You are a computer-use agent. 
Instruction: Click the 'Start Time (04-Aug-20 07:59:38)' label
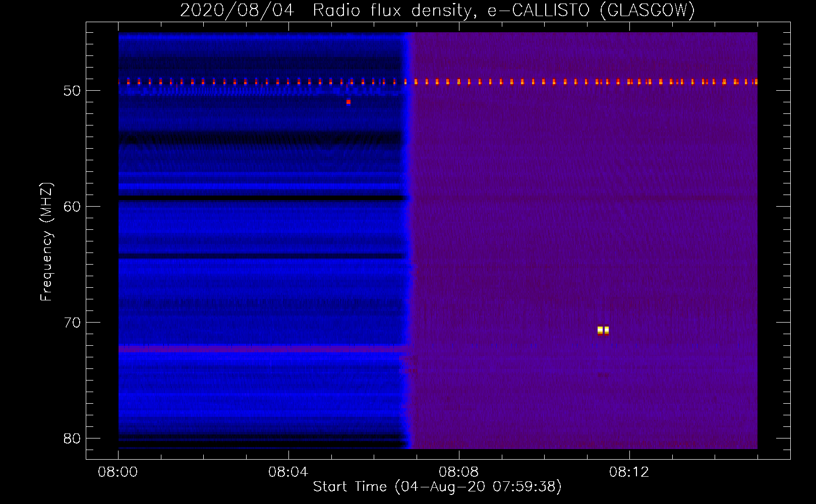[437, 487]
